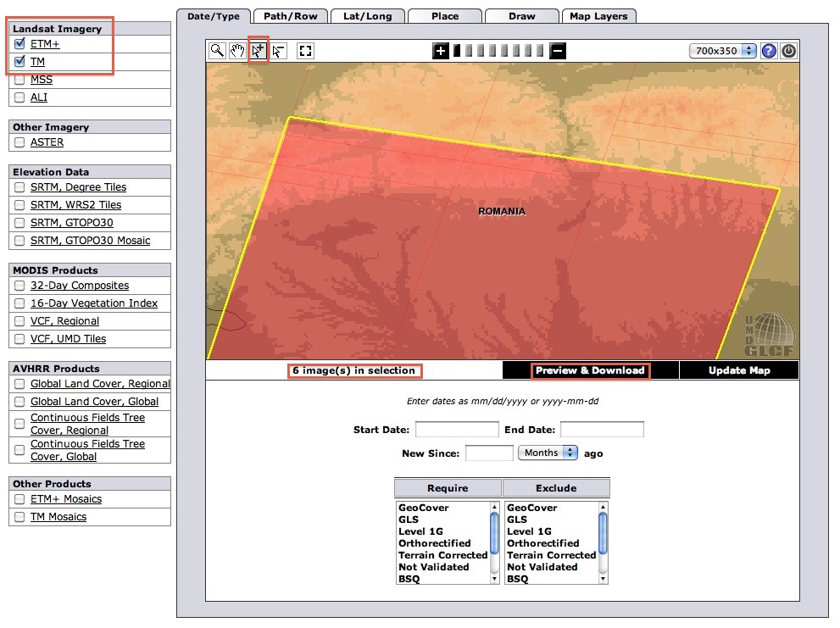Viewport: 840px width, 628px height.
Task: Click the power reset icon
Action: coord(788,51)
